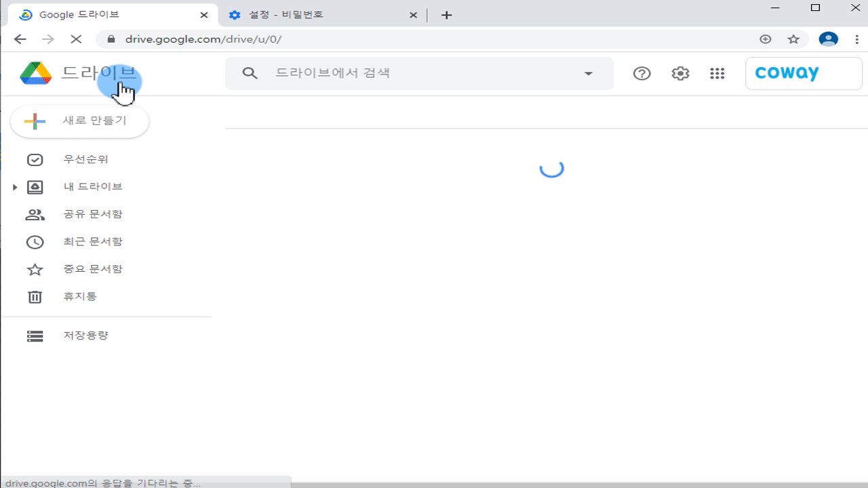Screen dimensions: 868x488
Task: Click the address bar URL
Action: coord(203,39)
